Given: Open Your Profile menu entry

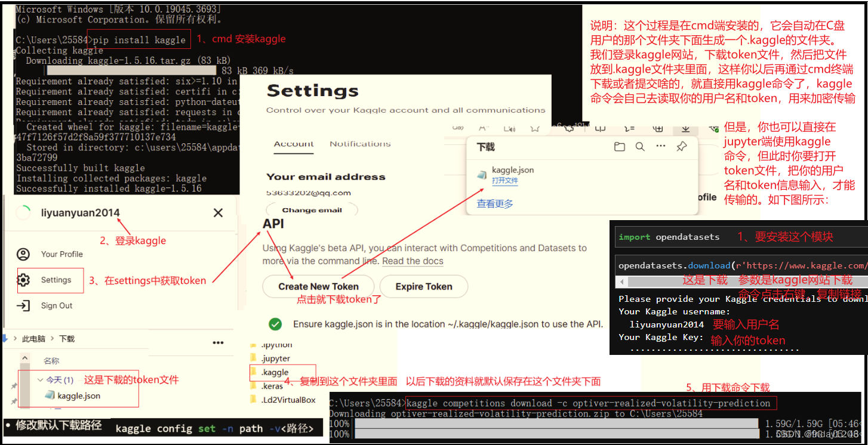Looking at the screenshot, I should coord(62,254).
